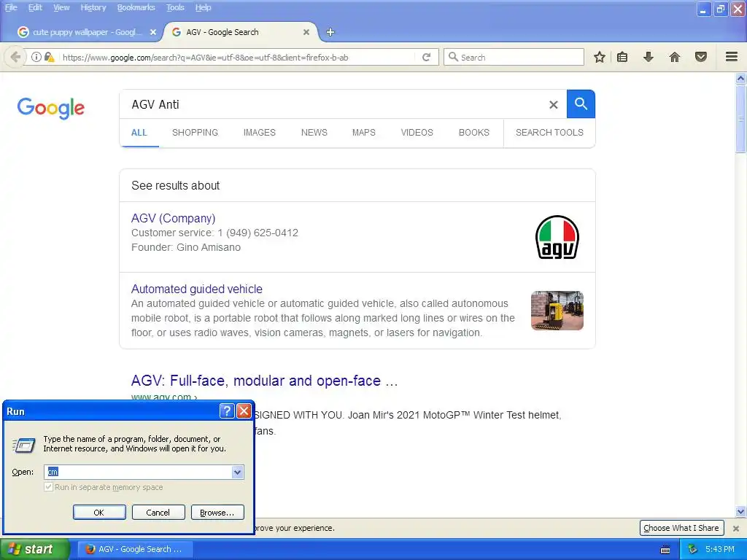Image resolution: width=747 pixels, height=560 pixels.
Task: Click the system tray network icon
Action: (693, 549)
